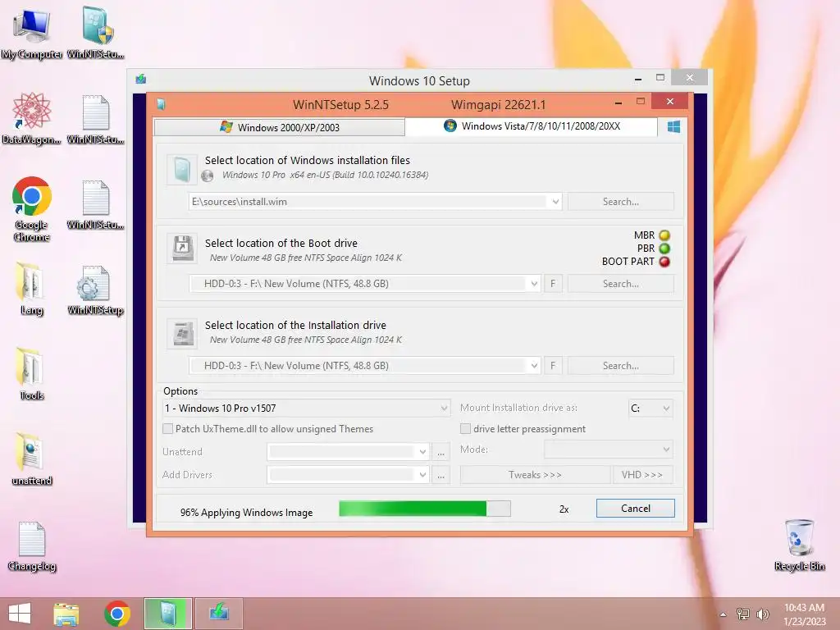Open the Tweaks >>> panel
Image resolution: width=840 pixels, height=630 pixels.
(535, 475)
